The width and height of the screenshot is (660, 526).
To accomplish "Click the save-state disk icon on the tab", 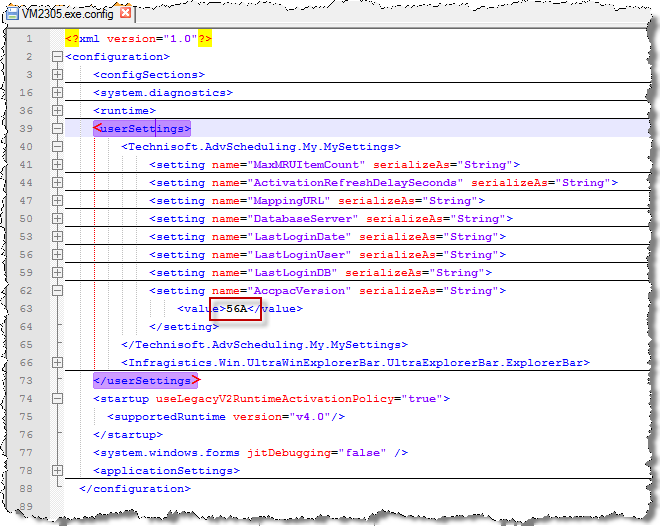I will point(13,13).
